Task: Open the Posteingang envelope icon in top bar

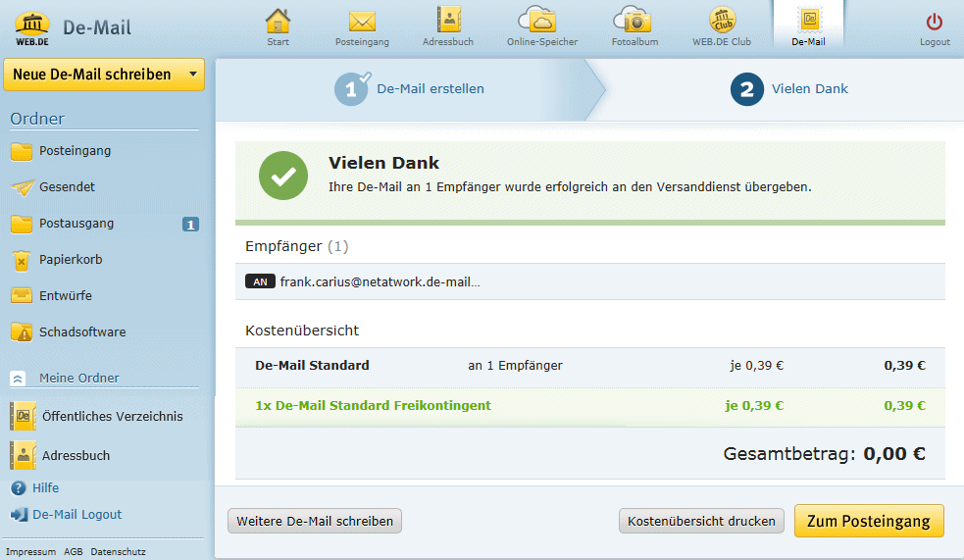Action: (362, 23)
